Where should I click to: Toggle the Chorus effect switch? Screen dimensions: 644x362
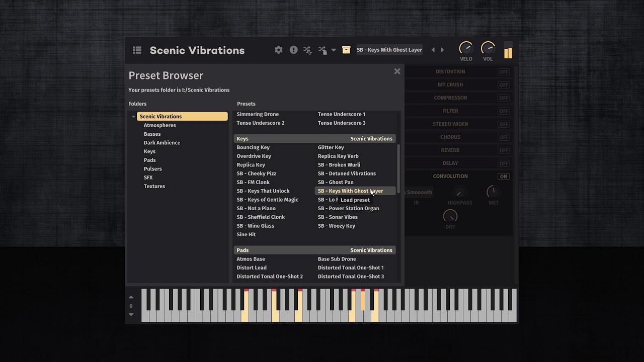click(504, 137)
